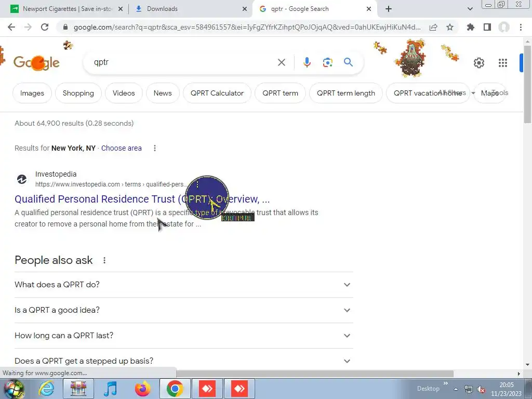Select the QPRT Calculator chip
Screen dimensions: 532x399
click(217, 93)
